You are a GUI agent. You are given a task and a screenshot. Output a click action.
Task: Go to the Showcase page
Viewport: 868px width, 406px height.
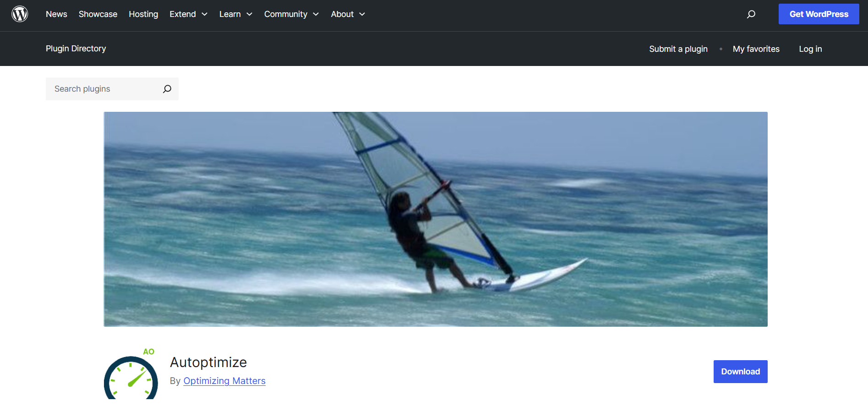pos(98,14)
